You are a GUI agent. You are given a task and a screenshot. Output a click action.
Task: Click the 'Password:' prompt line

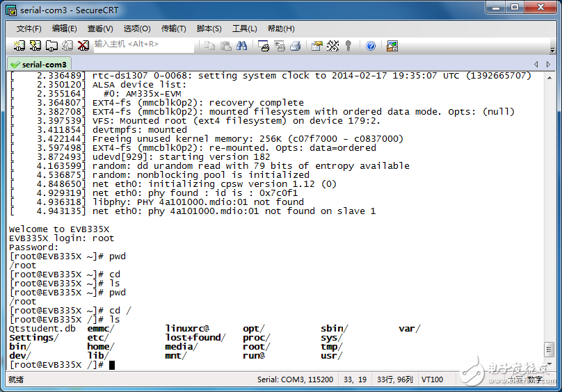[33, 247]
